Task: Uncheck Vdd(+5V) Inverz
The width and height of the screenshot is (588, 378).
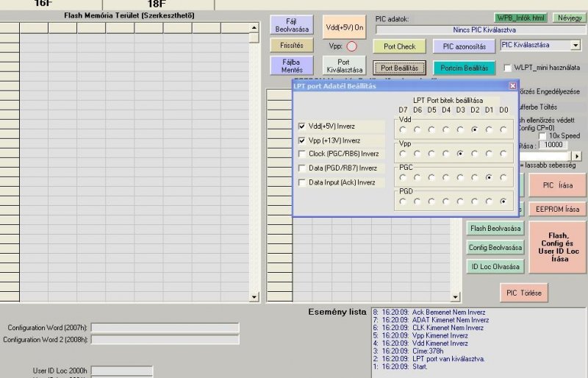Action: coord(302,126)
